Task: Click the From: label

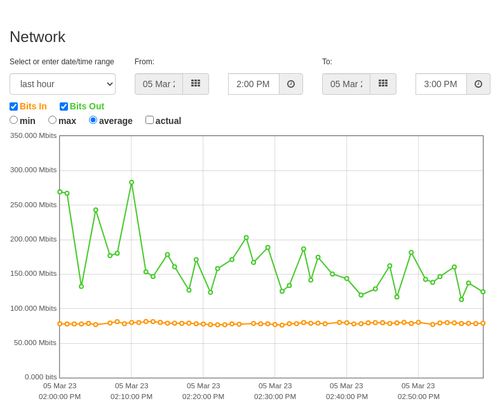Action: (144, 62)
